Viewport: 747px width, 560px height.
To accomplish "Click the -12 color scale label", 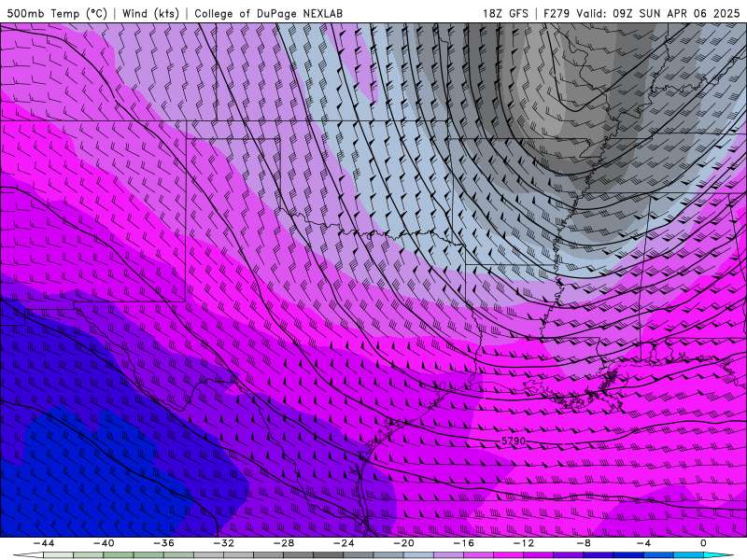I will (524, 543).
